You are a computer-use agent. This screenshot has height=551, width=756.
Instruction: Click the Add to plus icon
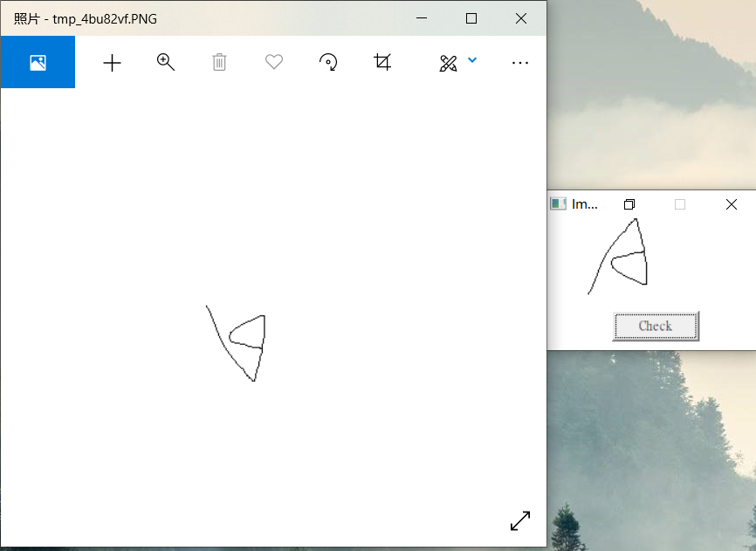[x=112, y=63]
